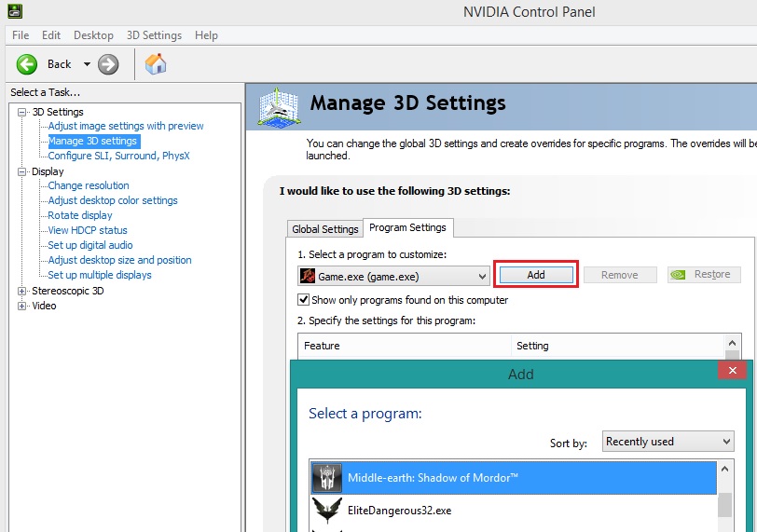Click the Display tree label
The height and width of the screenshot is (532, 757).
coord(48,171)
